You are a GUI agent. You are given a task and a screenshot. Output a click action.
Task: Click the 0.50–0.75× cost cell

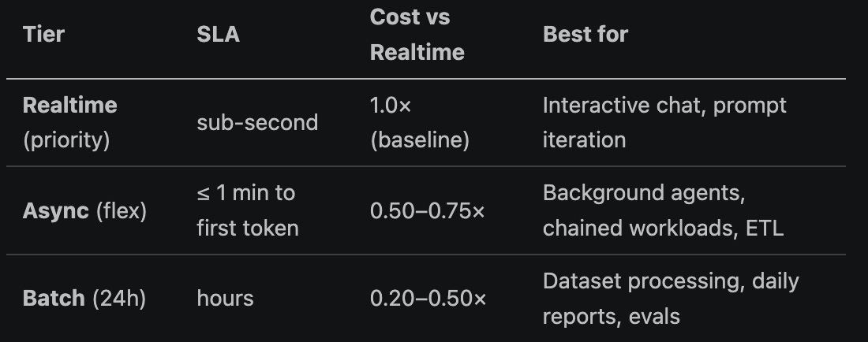[x=428, y=211]
